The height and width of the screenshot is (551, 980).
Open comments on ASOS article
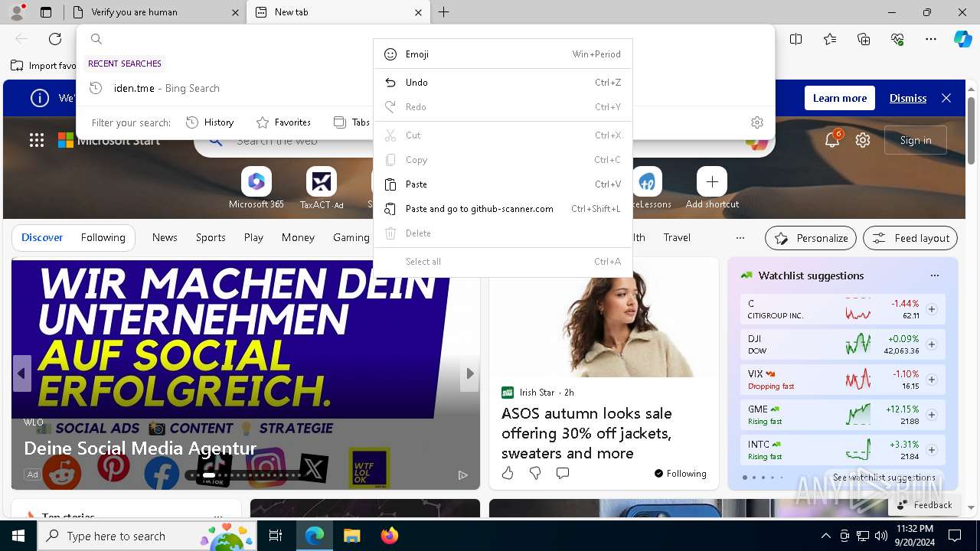(563, 473)
